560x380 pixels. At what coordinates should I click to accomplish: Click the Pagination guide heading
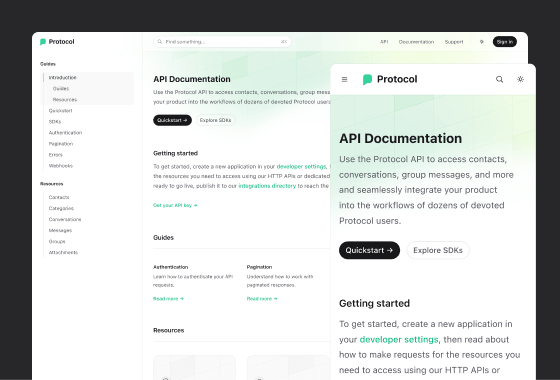click(x=259, y=267)
